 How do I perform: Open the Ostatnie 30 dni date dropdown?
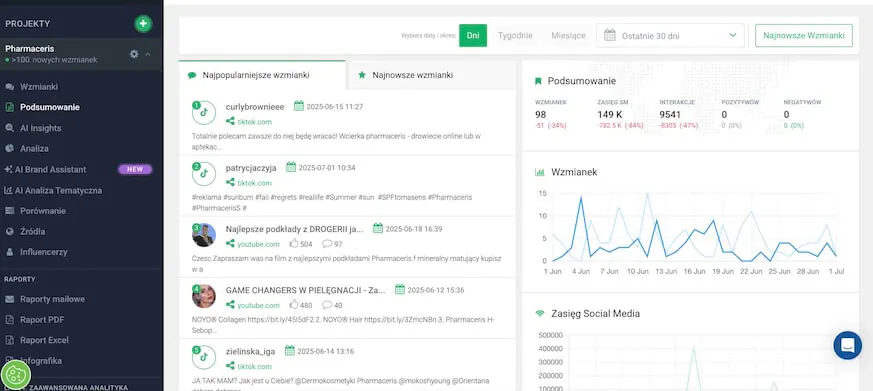[x=670, y=35]
